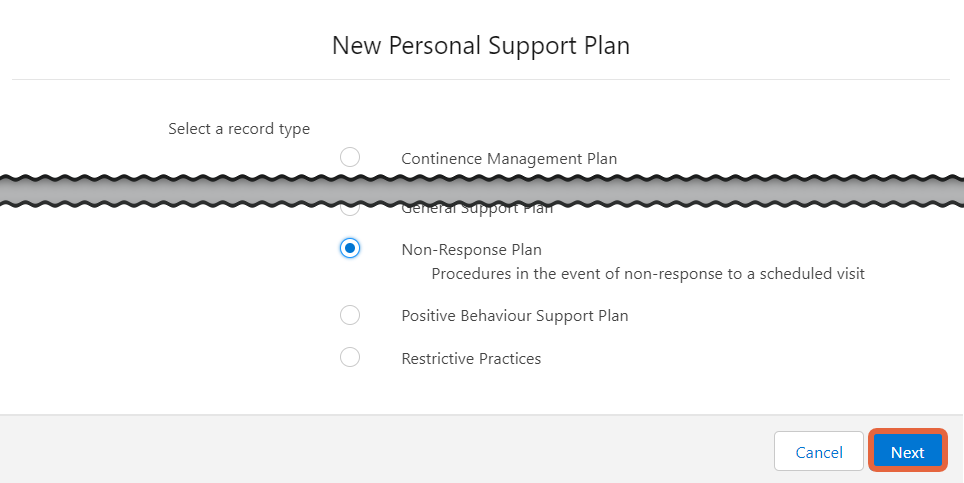The width and height of the screenshot is (964, 483).
Task: Select the Non-Response Plan radio button
Action: [x=350, y=248]
